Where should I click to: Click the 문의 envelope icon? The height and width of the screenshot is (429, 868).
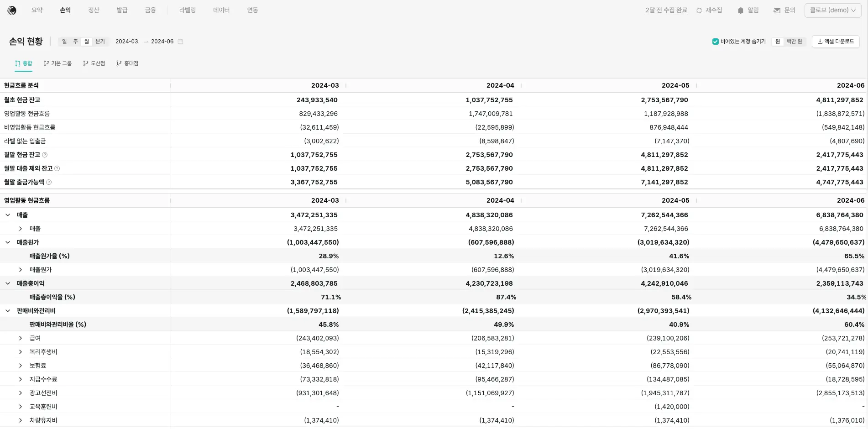(x=777, y=10)
